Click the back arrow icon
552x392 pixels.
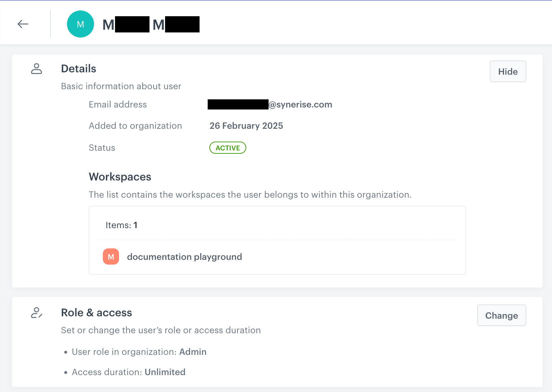pyautogui.click(x=23, y=24)
